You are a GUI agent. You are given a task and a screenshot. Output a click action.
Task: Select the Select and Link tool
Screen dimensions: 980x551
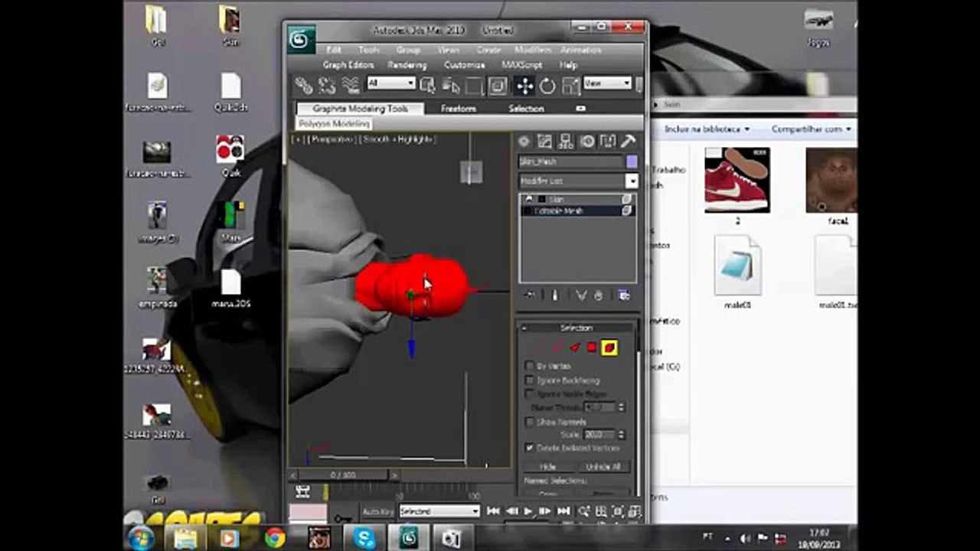click(x=304, y=86)
